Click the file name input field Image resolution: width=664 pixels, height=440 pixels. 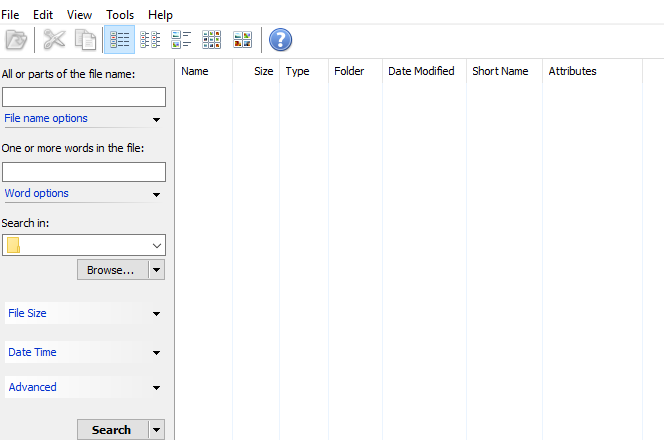click(x=84, y=97)
